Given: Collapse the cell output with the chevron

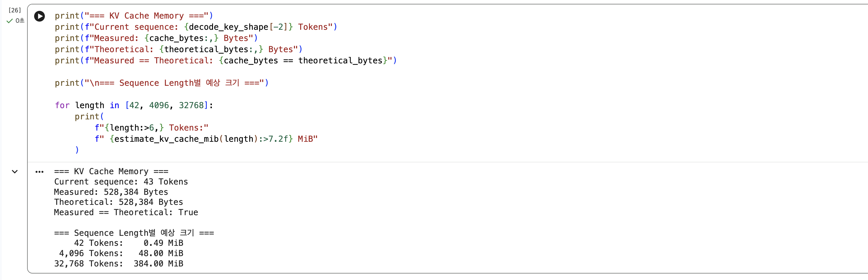Looking at the screenshot, I should pos(15,172).
